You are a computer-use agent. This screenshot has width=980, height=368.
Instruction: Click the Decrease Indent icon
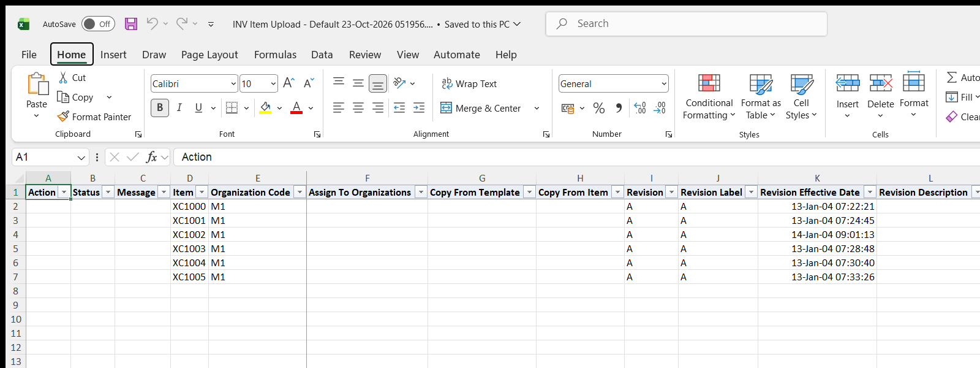click(x=399, y=108)
